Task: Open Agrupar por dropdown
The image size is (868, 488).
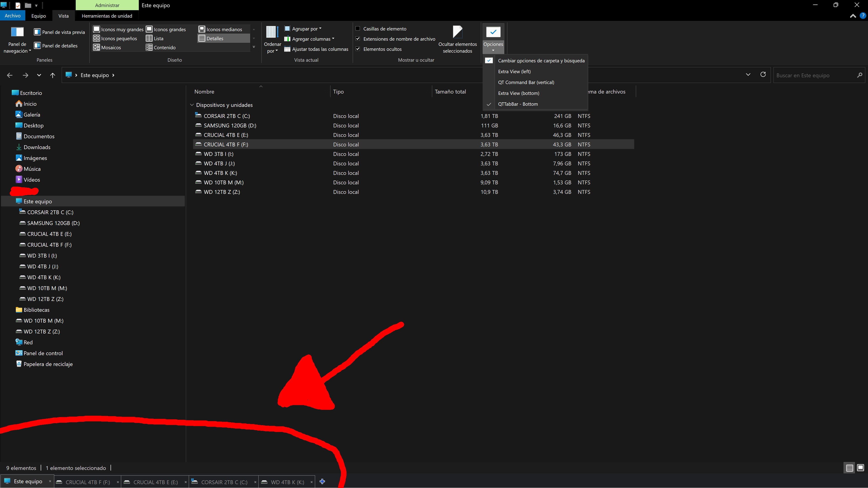Action: [x=303, y=29]
